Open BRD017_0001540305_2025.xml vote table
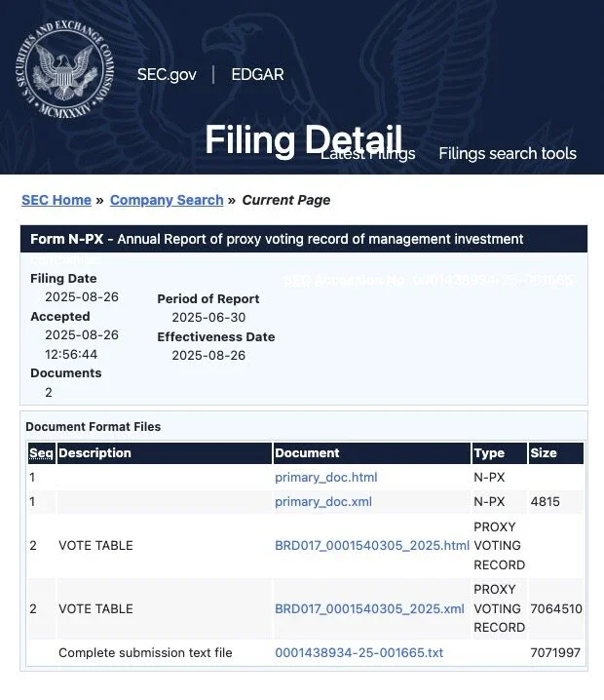604x700 pixels. click(369, 608)
